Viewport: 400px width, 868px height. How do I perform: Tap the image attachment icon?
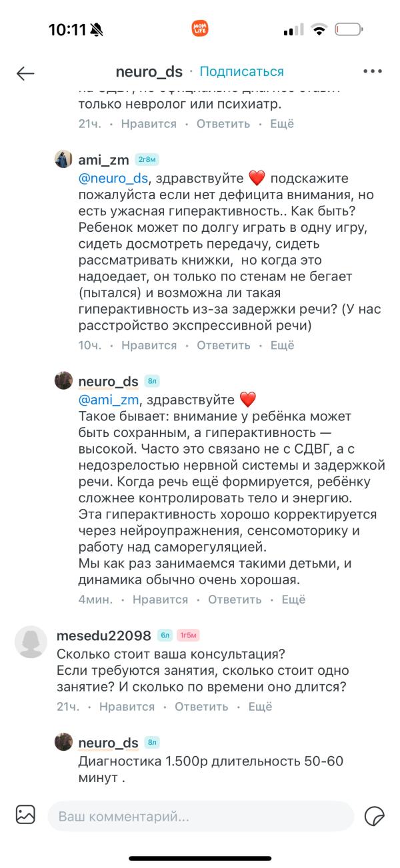[25, 815]
